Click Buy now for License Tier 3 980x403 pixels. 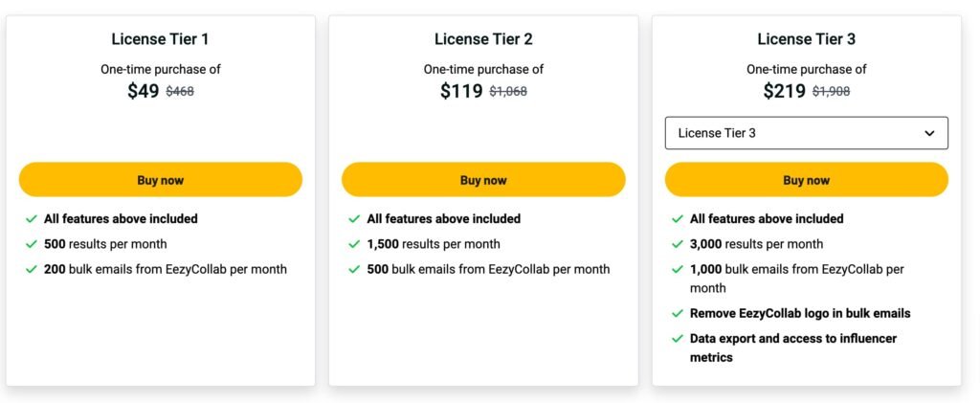point(806,180)
